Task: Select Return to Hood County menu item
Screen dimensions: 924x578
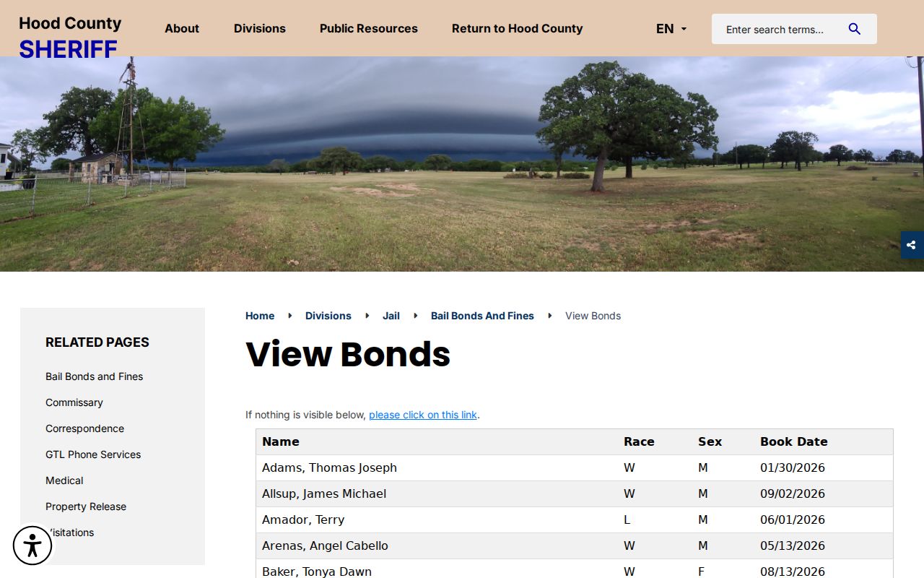Action: tap(518, 29)
